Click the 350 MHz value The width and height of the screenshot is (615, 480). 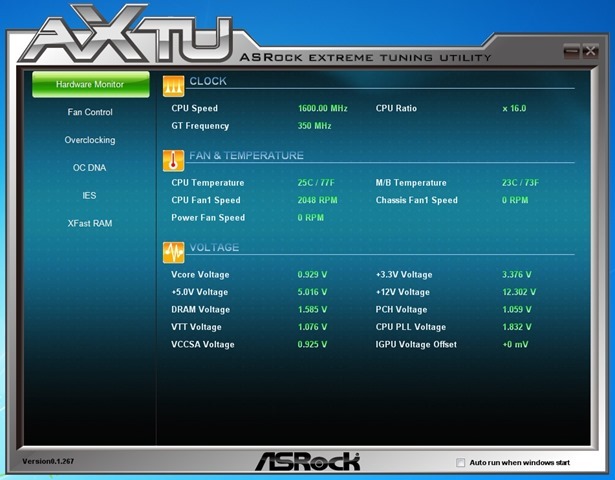tap(315, 126)
